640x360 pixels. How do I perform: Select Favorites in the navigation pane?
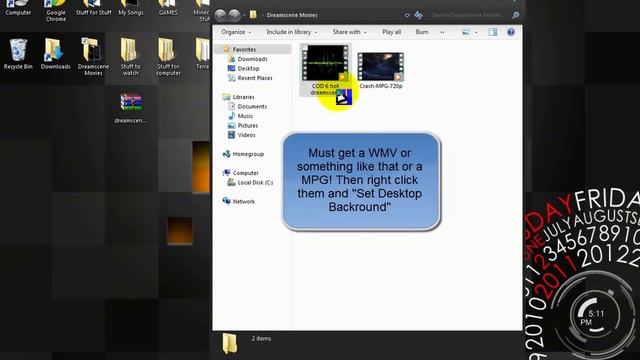[x=244, y=49]
